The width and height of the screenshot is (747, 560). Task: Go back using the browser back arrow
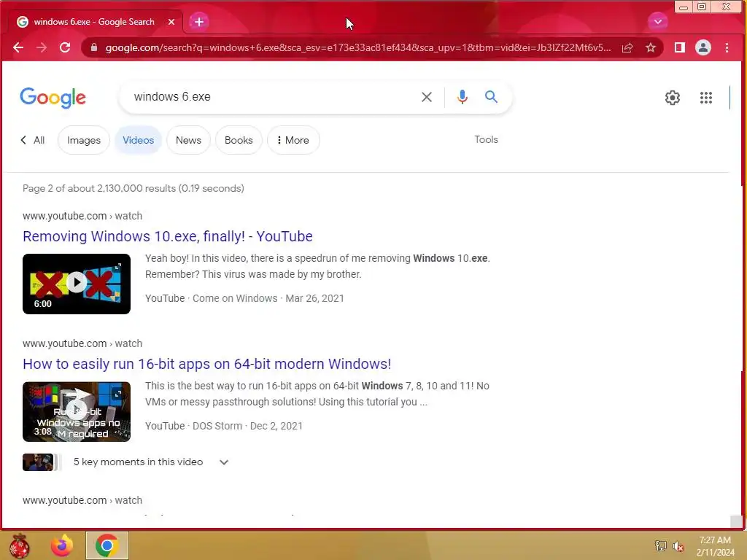(x=18, y=47)
